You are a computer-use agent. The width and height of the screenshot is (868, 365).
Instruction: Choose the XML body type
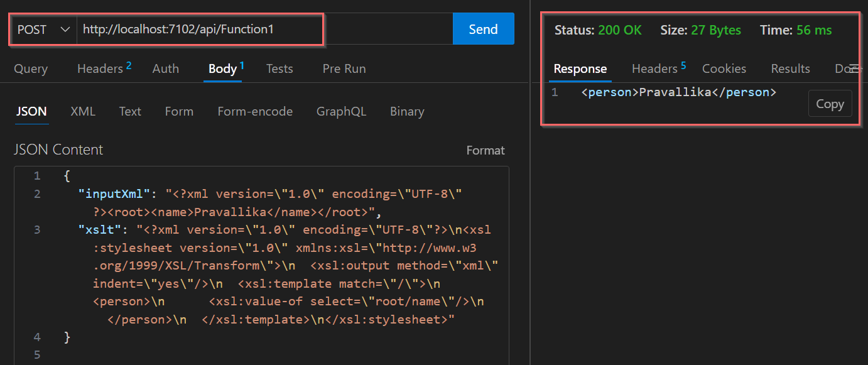83,111
